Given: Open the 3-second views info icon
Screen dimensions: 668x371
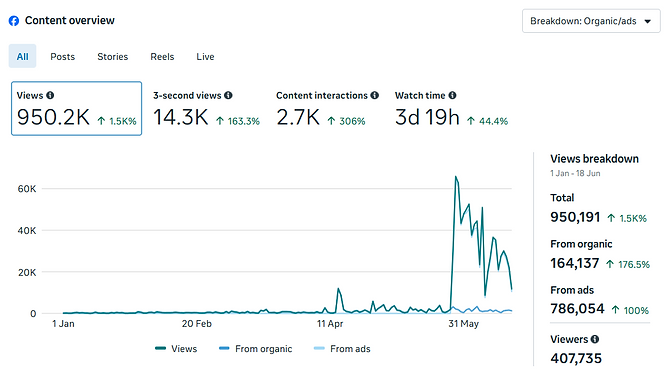Looking at the screenshot, I should click(228, 95).
